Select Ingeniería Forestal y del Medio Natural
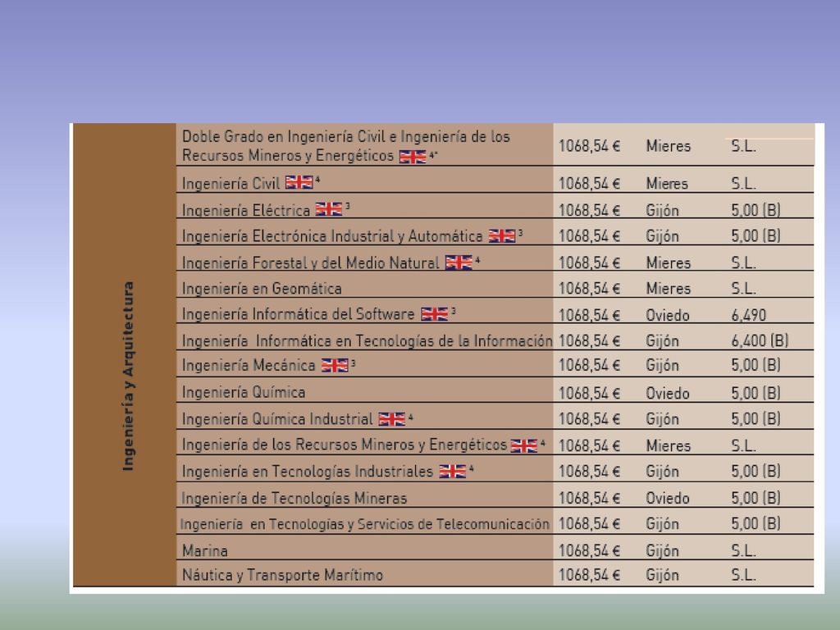Image resolution: width=840 pixels, height=630 pixels. tap(310, 263)
